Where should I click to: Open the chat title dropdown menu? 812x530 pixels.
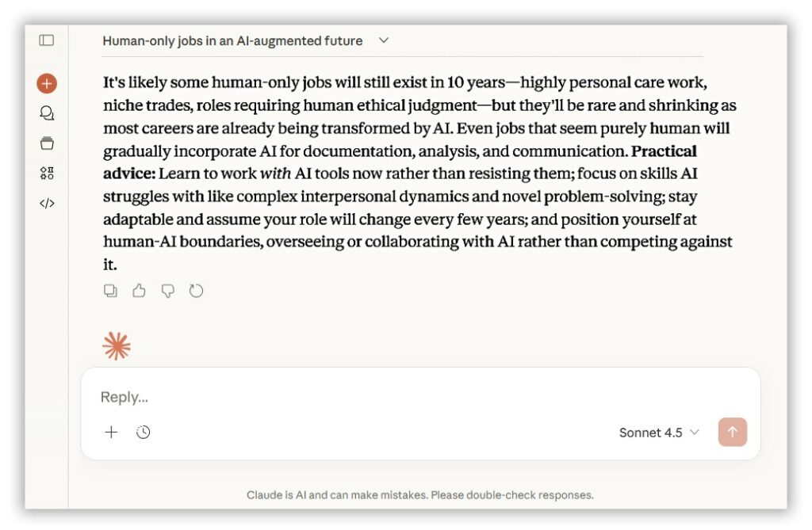(383, 40)
